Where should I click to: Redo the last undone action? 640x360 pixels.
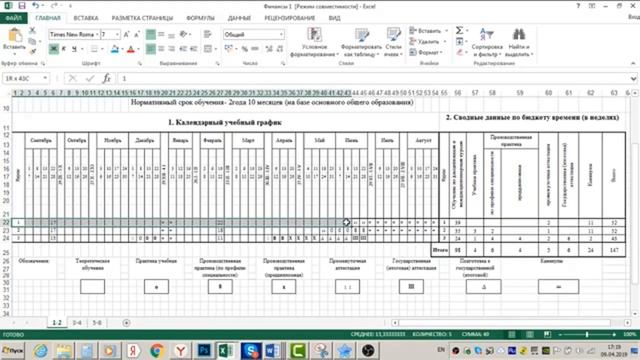click(53, 6)
